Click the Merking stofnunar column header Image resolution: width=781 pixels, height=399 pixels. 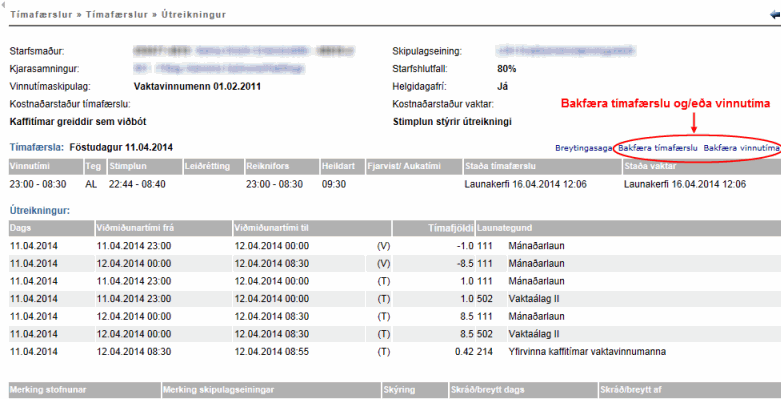tap(85, 390)
